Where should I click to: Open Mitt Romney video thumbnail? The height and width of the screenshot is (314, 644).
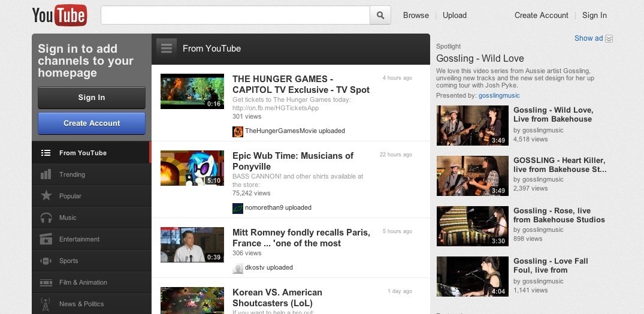192,244
